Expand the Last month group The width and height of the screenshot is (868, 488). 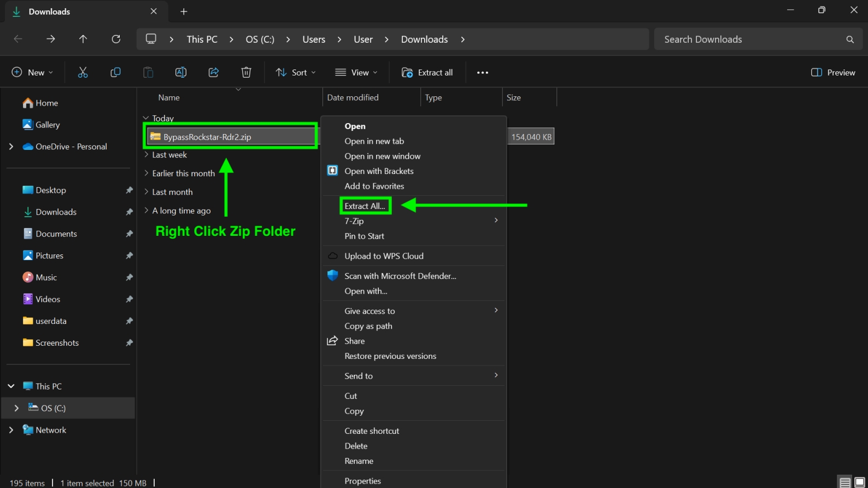click(x=146, y=192)
